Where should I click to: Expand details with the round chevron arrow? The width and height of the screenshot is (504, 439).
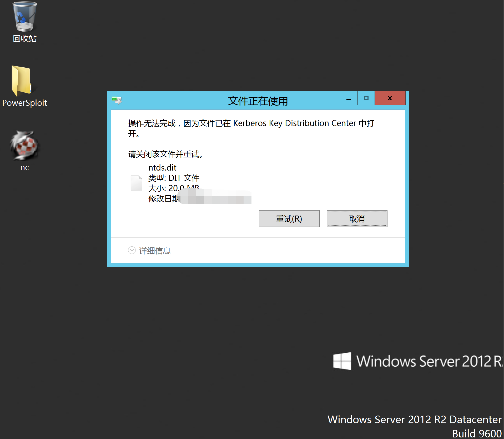(132, 250)
